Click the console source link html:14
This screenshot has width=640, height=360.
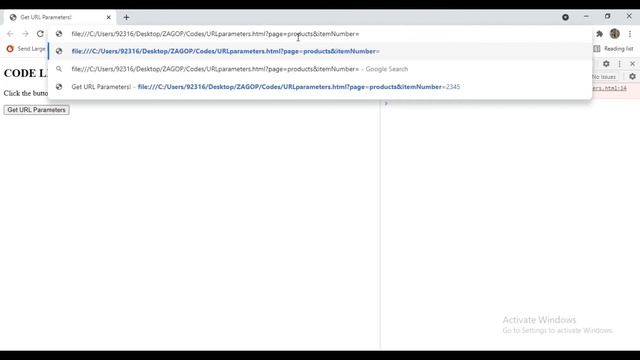[x=609, y=88]
